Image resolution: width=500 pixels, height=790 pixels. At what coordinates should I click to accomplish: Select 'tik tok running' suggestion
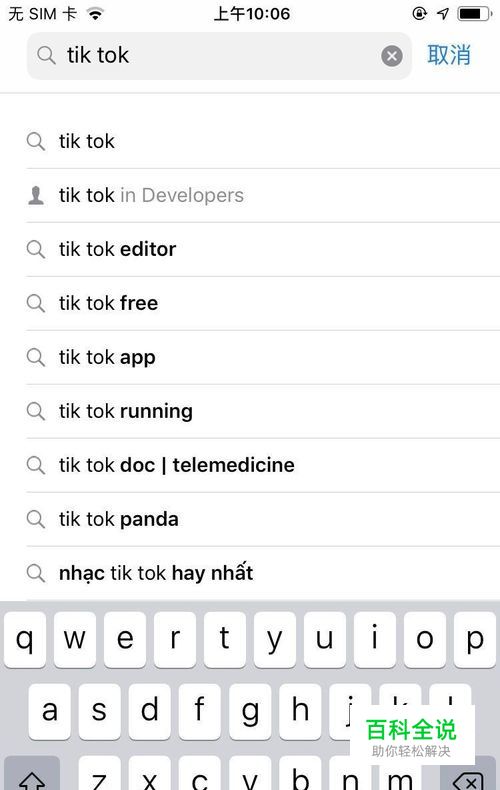[x=263, y=411]
